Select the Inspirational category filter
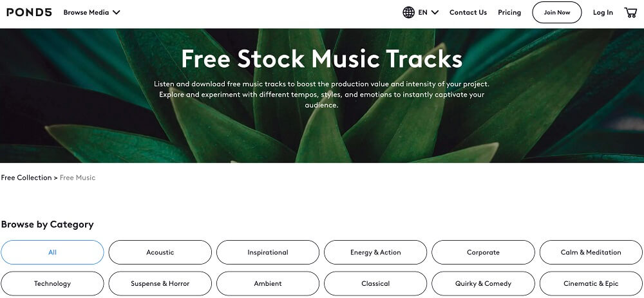Viewport: 644px width, 298px height. pyautogui.click(x=267, y=252)
